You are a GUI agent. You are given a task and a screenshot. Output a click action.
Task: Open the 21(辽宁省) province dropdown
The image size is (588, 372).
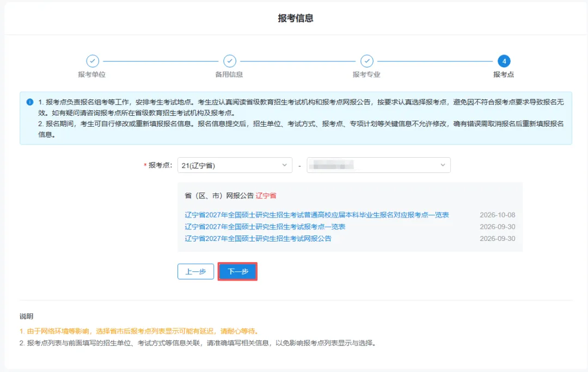click(x=235, y=165)
